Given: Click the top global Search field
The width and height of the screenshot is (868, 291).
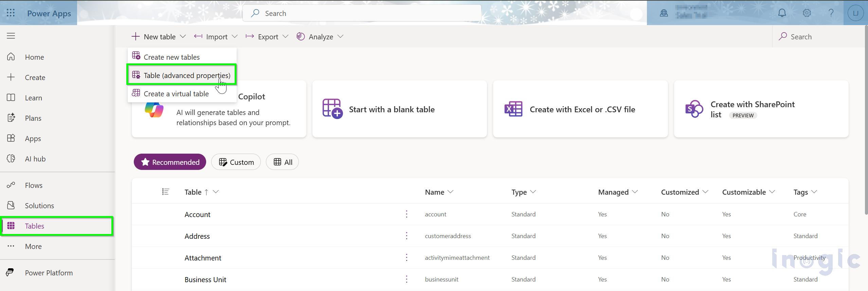Looking at the screenshot, I should click(x=362, y=13).
